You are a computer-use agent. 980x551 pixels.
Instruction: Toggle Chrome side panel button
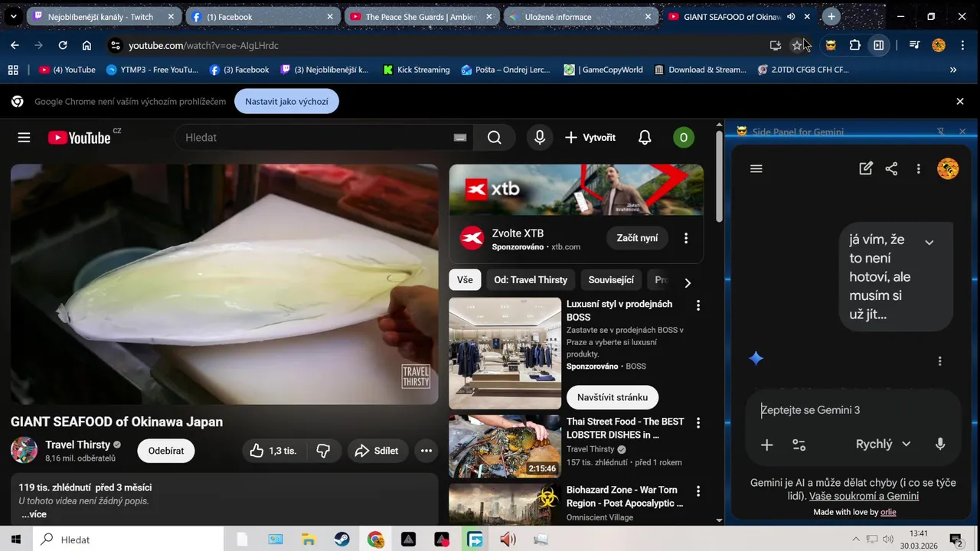[879, 45]
